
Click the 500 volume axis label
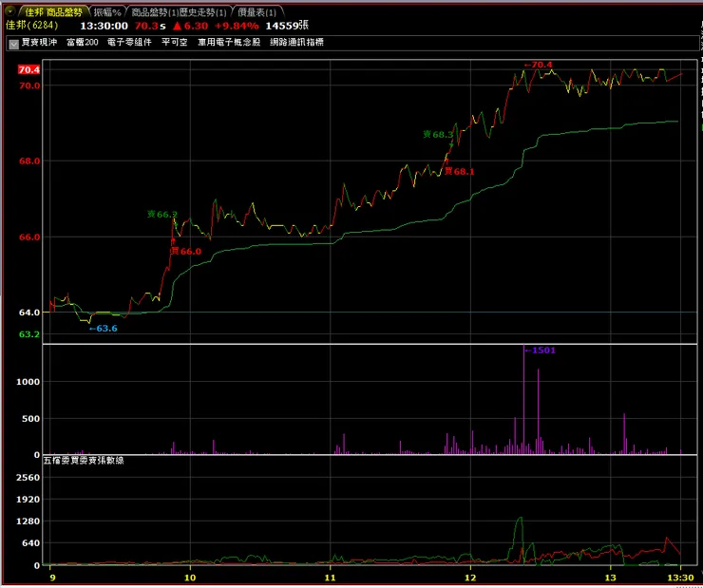pyautogui.click(x=31, y=419)
